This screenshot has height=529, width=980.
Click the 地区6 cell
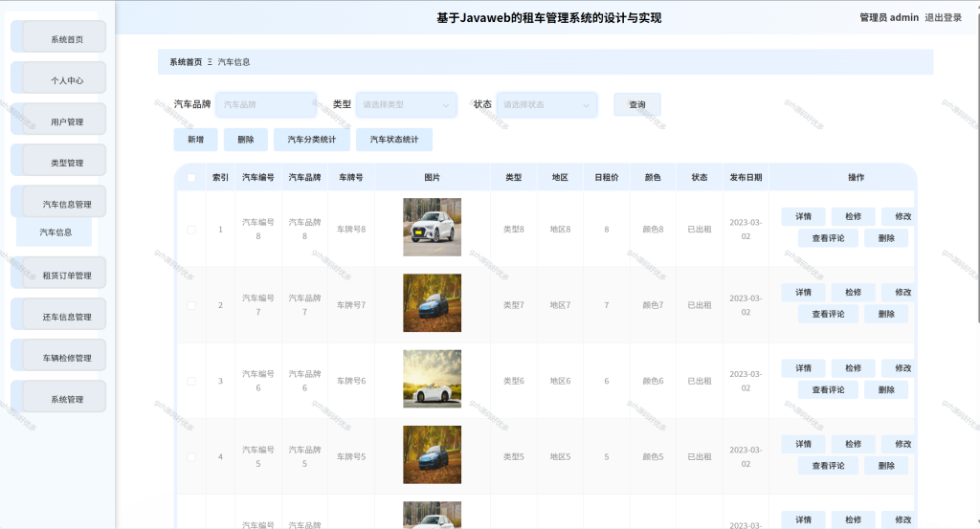[560, 381]
